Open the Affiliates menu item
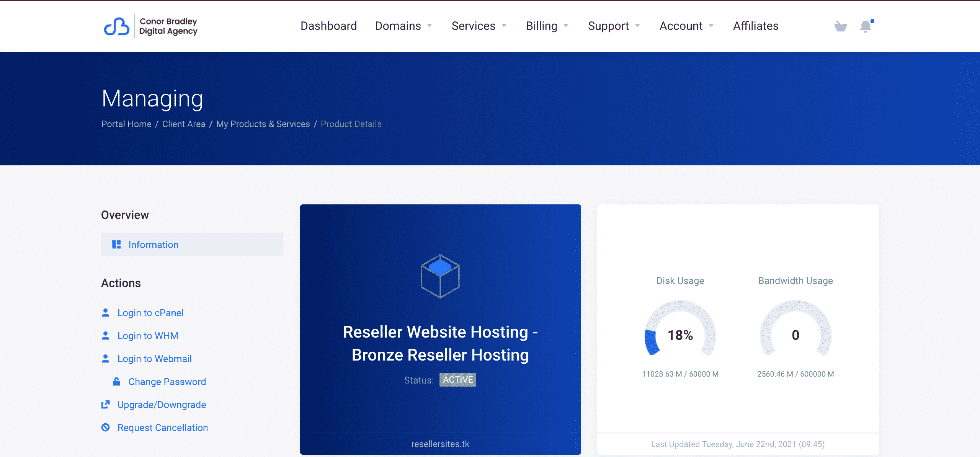 tap(756, 26)
